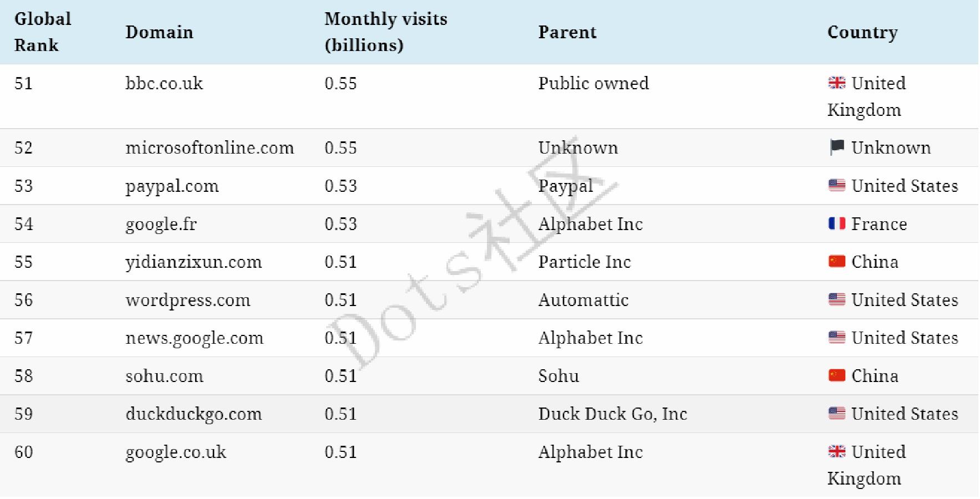Click the China flag in the sohu.com row
The height and width of the screenshot is (499, 980).
click(x=836, y=376)
